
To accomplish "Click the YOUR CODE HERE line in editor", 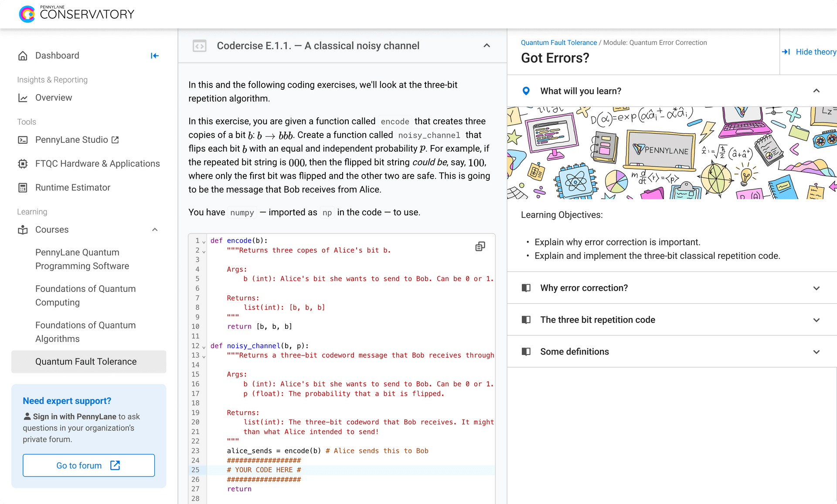I will pyautogui.click(x=264, y=470).
